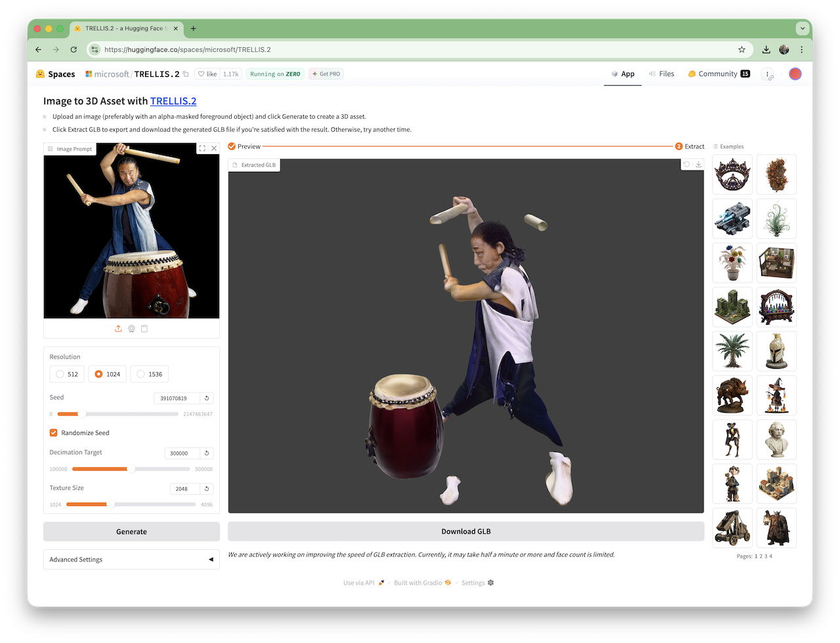Reset the Seed value to default
Screen dimensions: 840x643
pyautogui.click(x=207, y=398)
